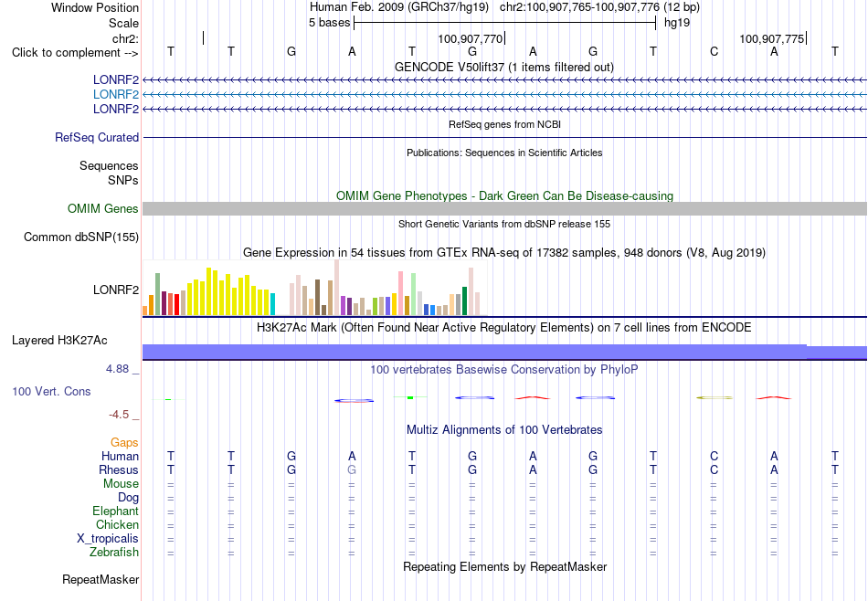Select the Rhesus species label
This screenshot has height=601, width=868.
point(119,469)
